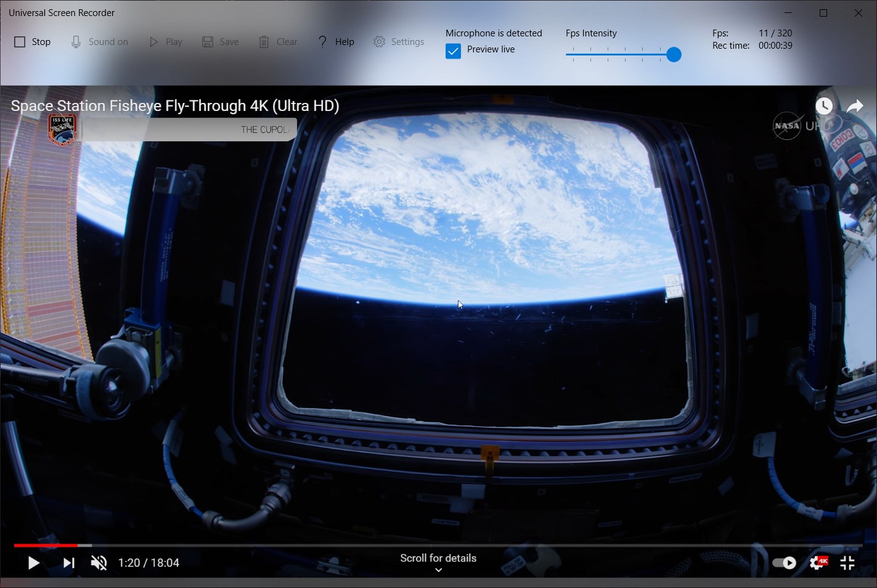877x588 pixels.
Task: Click the Next video skip button
Action: click(x=68, y=562)
